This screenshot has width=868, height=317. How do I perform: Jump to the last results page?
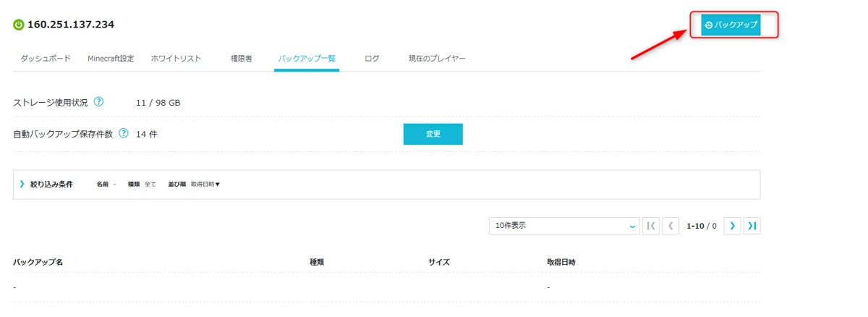[x=752, y=226]
